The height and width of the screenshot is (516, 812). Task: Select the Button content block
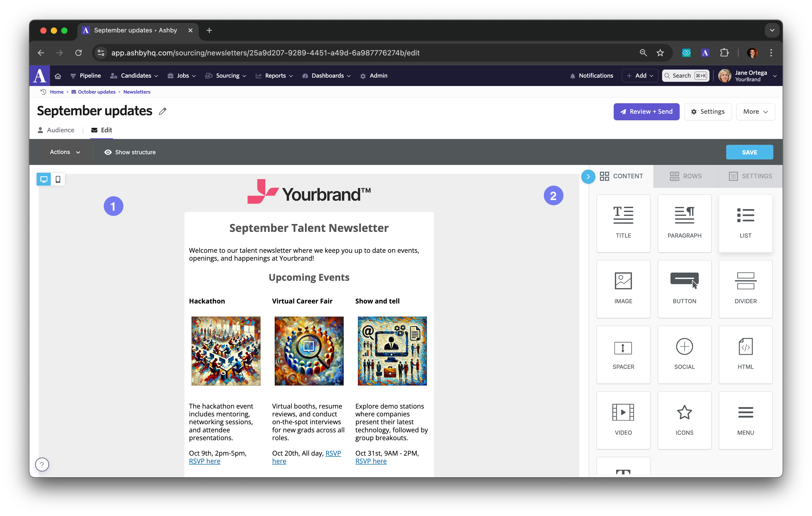pos(684,289)
